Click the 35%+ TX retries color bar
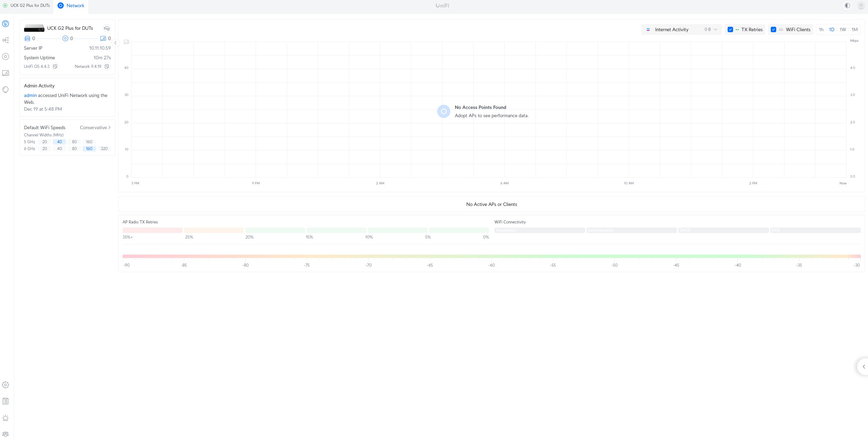Image resolution: width=868 pixels, height=441 pixels. (x=152, y=230)
